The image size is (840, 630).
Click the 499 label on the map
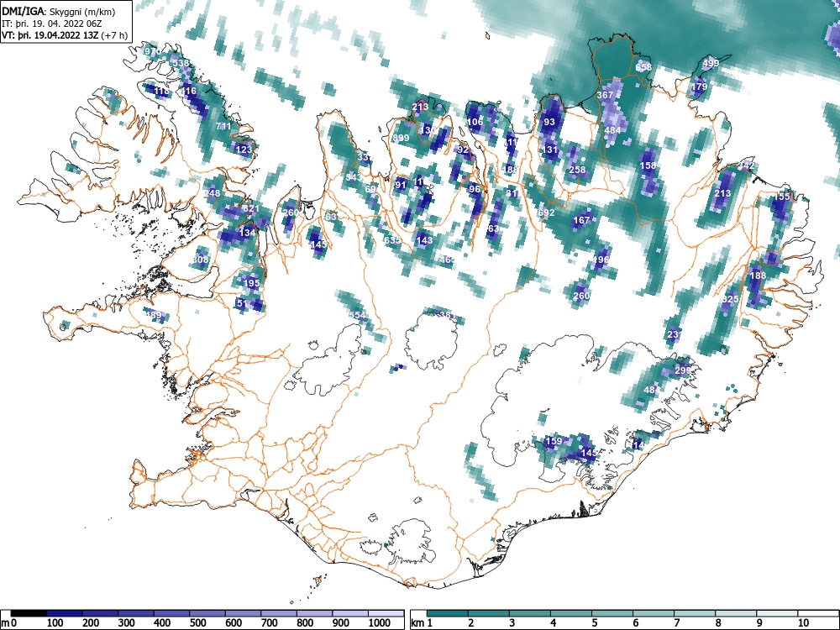click(x=711, y=63)
